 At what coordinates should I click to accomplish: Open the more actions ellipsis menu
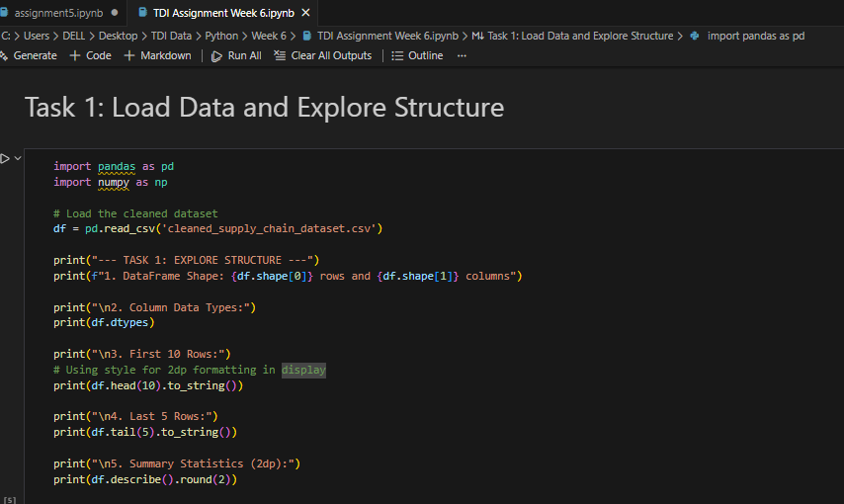pos(462,56)
